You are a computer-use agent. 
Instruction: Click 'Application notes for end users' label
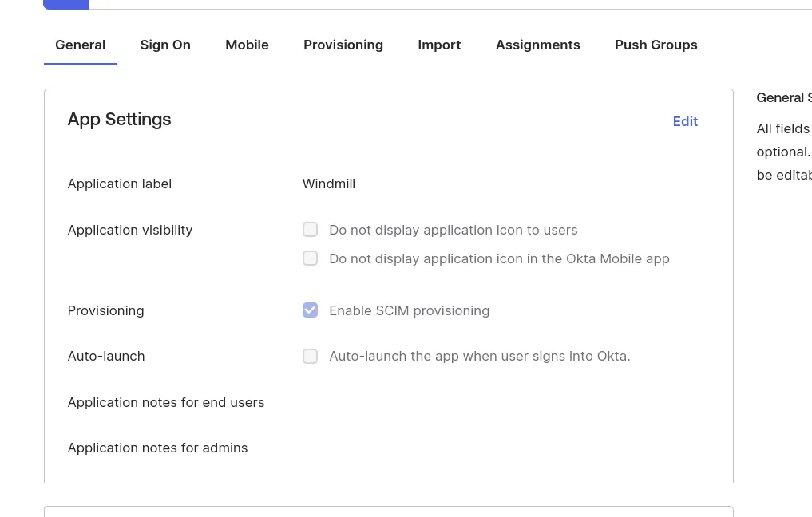[x=165, y=402]
